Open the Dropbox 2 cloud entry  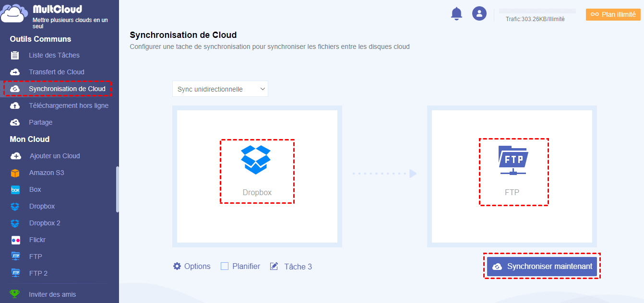coord(45,223)
